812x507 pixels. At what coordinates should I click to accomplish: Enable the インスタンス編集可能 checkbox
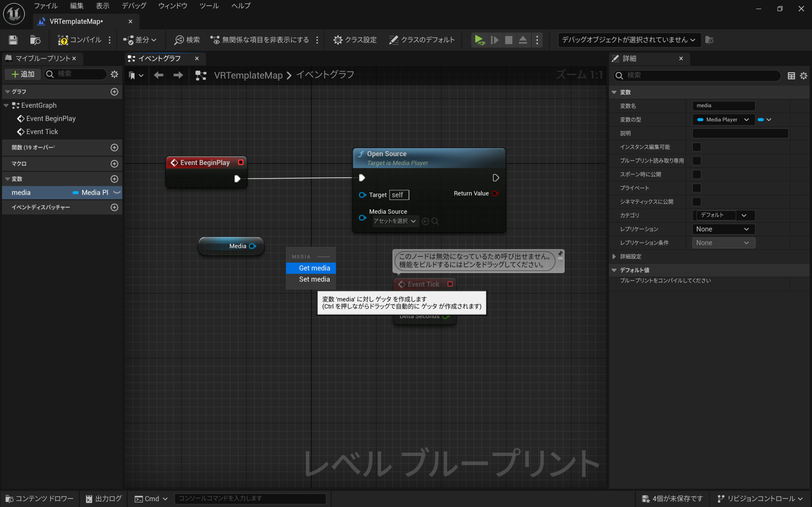(x=697, y=147)
